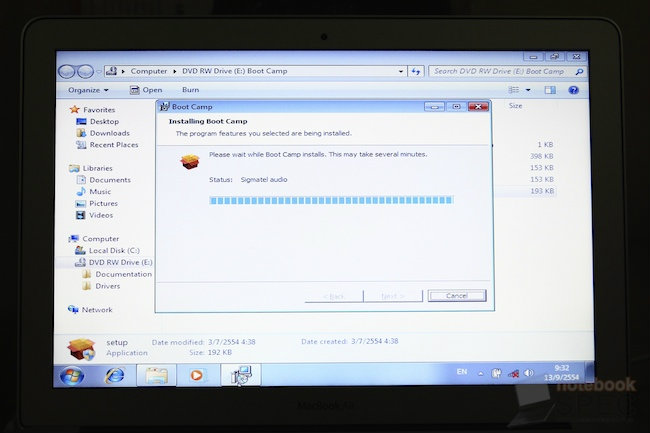The image size is (650, 433).
Task: Open Windows Media Player from taskbar
Action: point(197,375)
